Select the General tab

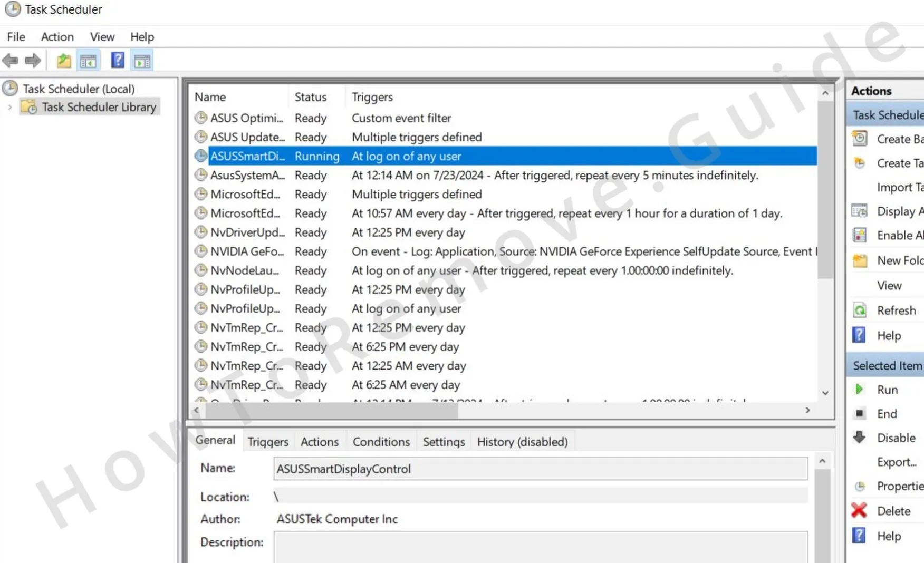215,440
